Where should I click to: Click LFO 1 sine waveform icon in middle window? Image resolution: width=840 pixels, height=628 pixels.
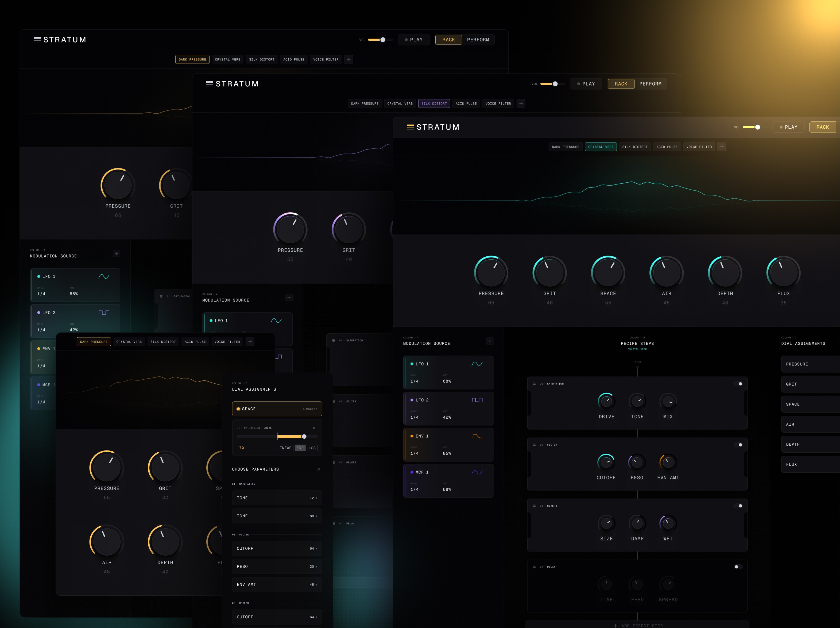click(x=276, y=321)
